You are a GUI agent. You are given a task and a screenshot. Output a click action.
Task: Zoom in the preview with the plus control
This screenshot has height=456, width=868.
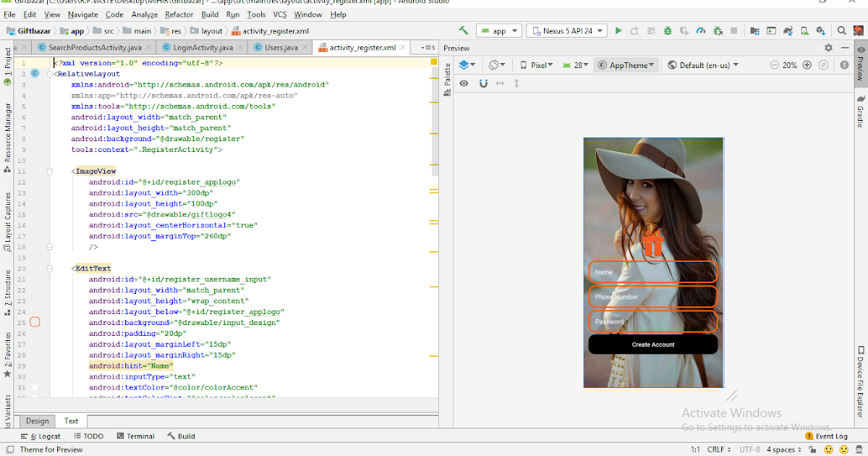(806, 64)
